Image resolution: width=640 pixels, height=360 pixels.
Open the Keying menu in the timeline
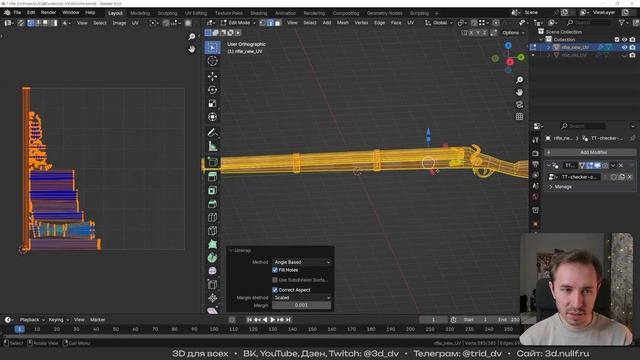pyautogui.click(x=58, y=320)
